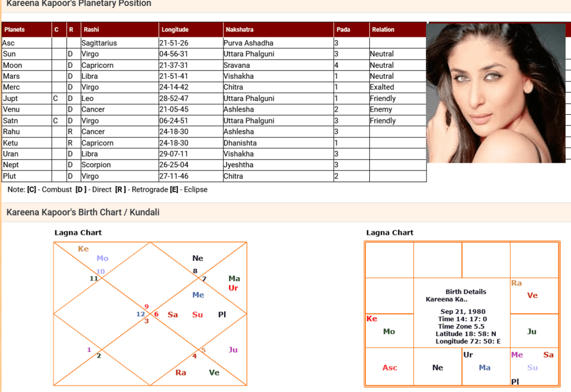This screenshot has height=392, width=571.
Task: Click "Kareena Kapoor's Birth Chart / Kundali" heading
Action: [83, 212]
